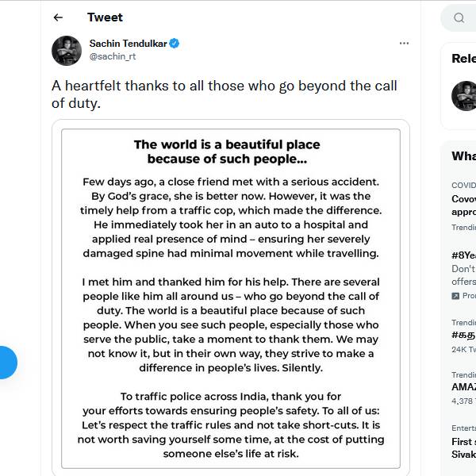Open the tweet's more options menu
Image resolution: width=476 pixels, height=476 pixels.
[404, 43]
